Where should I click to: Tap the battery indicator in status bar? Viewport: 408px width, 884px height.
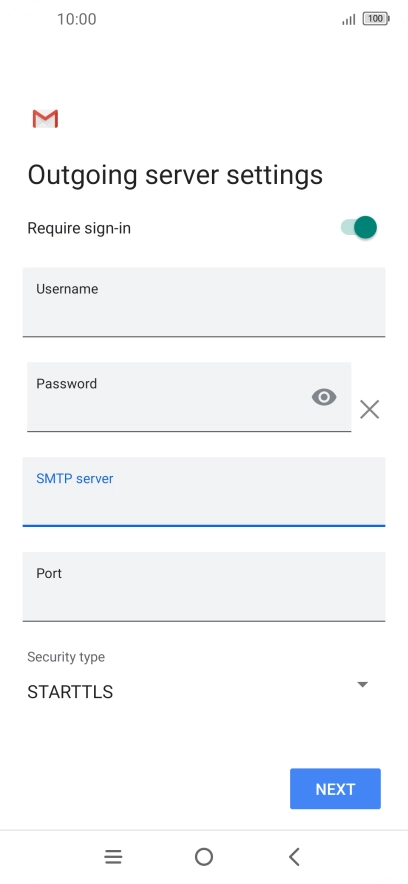[376, 19]
